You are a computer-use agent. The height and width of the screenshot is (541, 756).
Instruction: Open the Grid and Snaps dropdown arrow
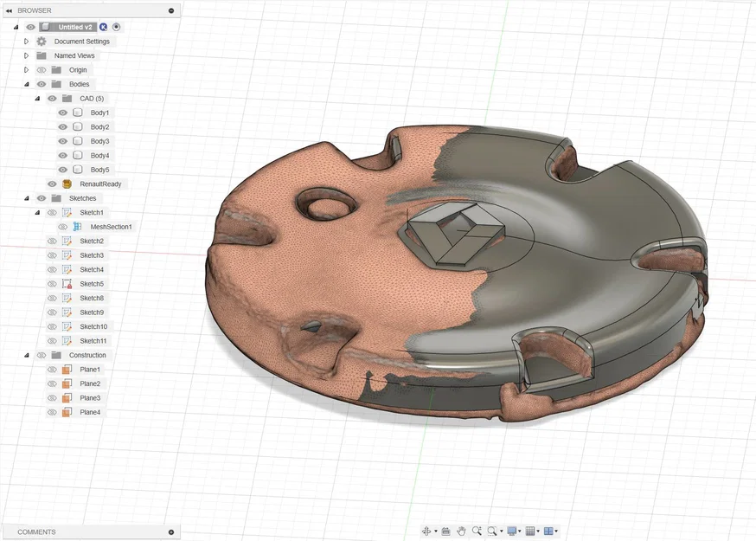click(x=538, y=531)
